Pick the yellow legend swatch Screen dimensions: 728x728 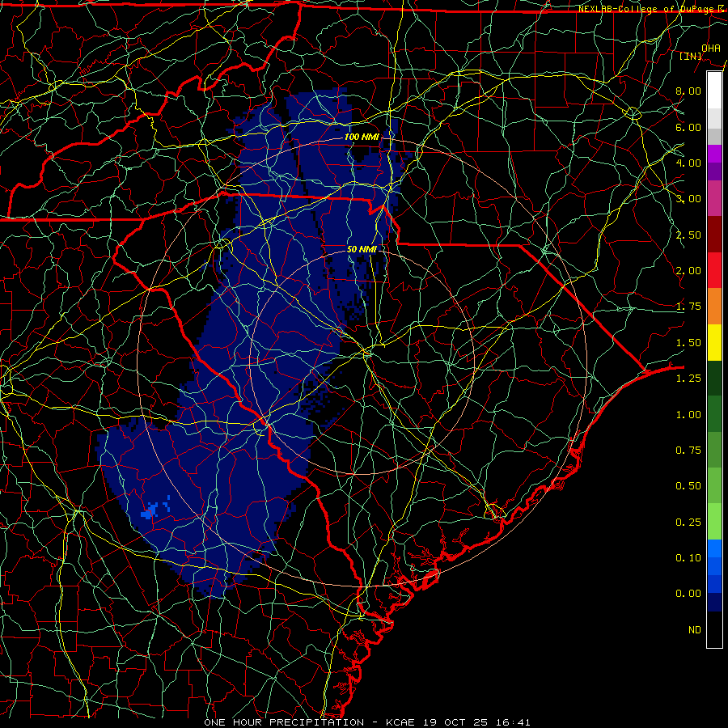714,342
